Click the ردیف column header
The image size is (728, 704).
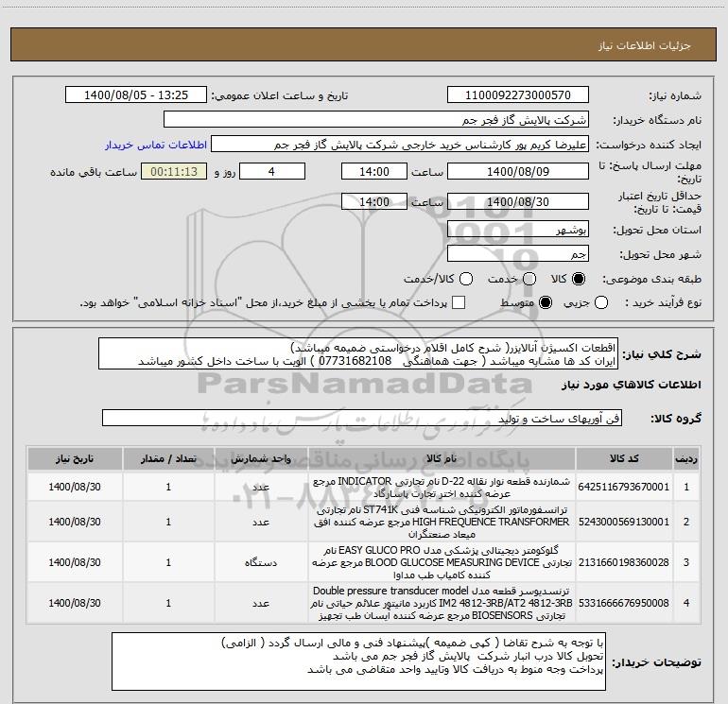[x=686, y=459]
